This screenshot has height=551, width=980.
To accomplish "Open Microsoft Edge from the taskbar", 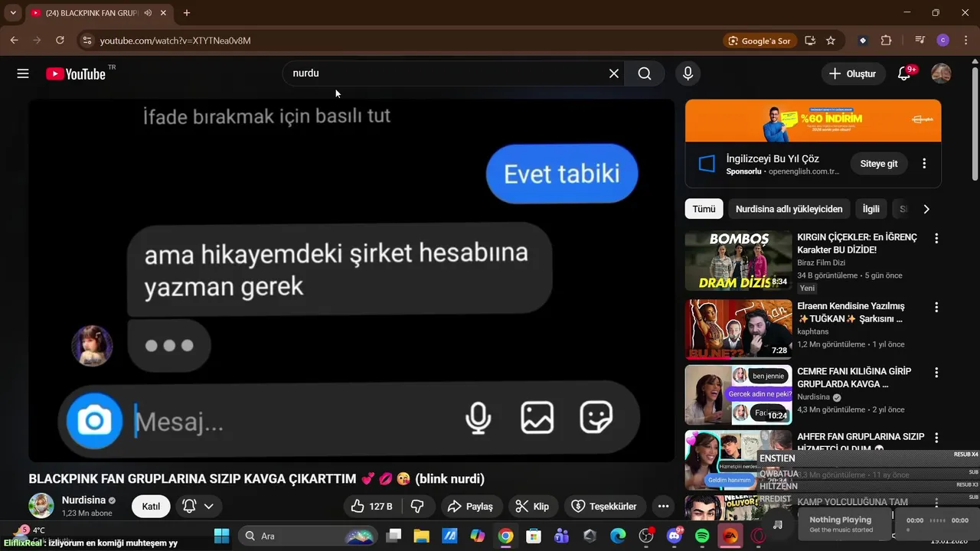I will 618,536.
